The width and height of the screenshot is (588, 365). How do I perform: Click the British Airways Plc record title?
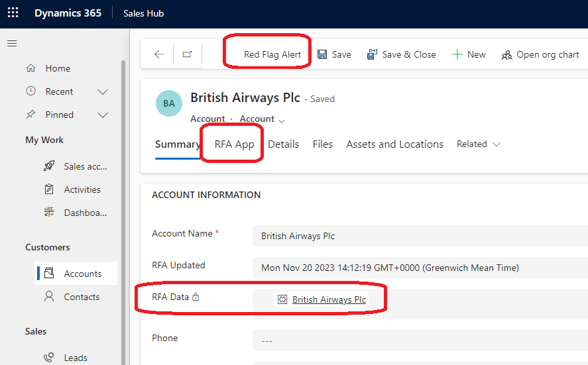[245, 98]
